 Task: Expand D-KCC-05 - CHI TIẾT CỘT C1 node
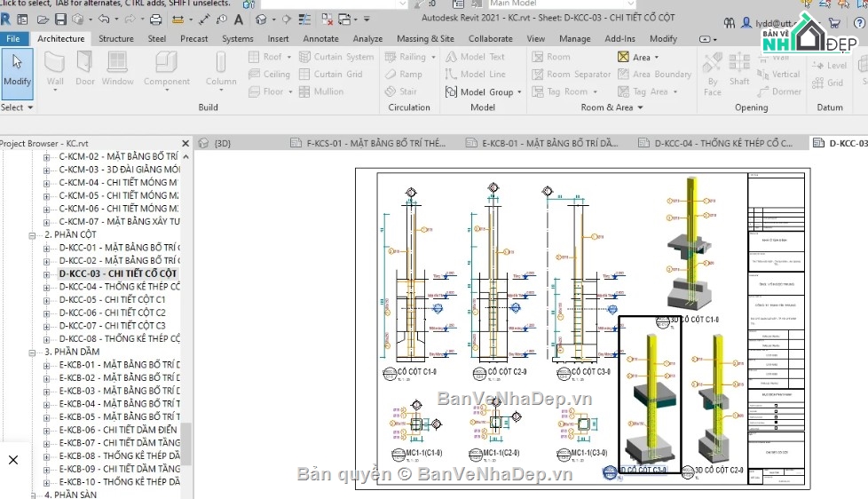pos(46,300)
